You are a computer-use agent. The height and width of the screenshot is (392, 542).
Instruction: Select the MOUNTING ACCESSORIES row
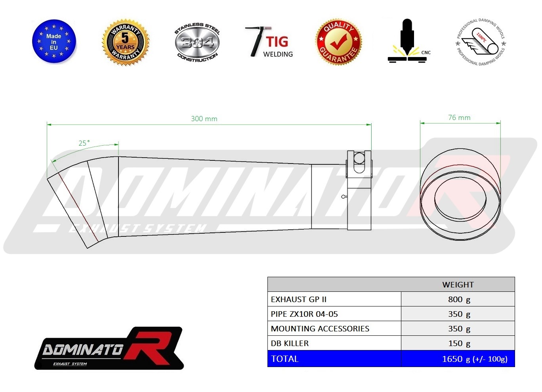[320, 329]
